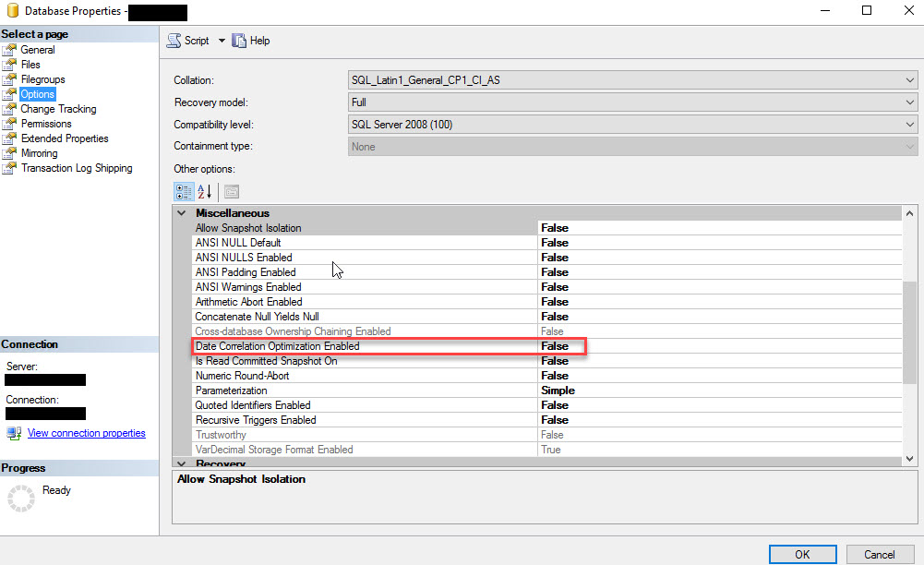This screenshot has width=924, height=565.
Task: Click the Date Correlation Optimization False value
Action: (555, 346)
